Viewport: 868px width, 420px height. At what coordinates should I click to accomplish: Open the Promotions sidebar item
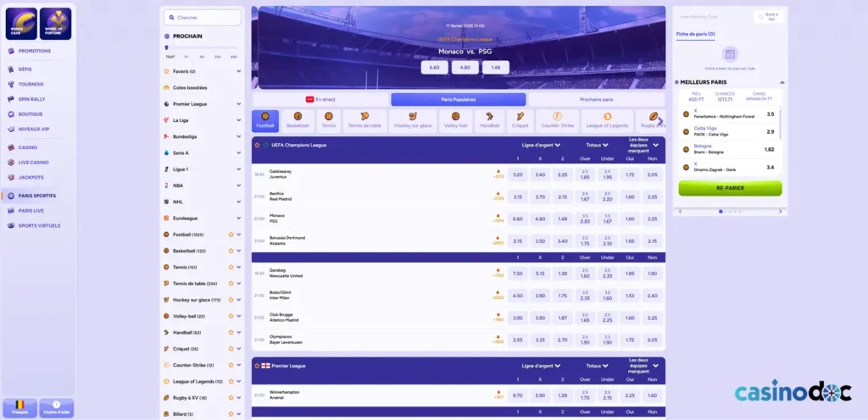[34, 51]
